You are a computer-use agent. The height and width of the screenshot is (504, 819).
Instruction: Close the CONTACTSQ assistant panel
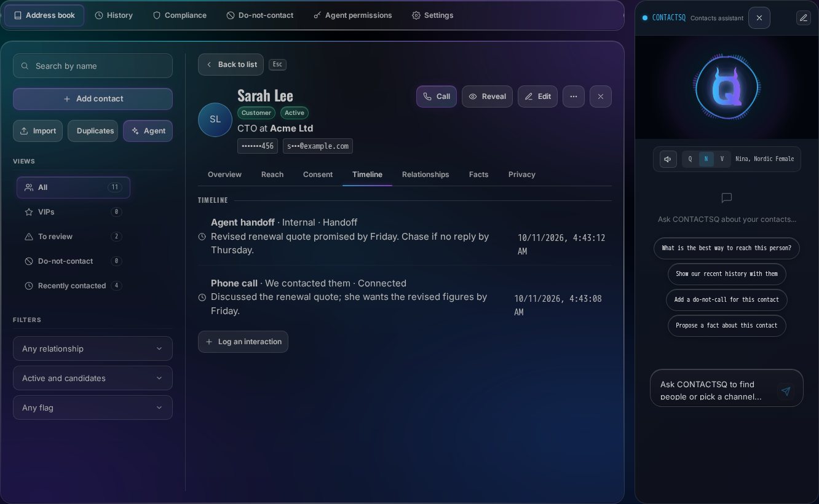(759, 18)
